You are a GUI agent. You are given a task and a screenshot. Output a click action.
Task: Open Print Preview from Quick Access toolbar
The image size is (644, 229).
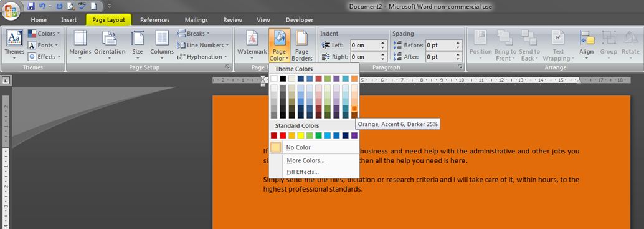70,7
